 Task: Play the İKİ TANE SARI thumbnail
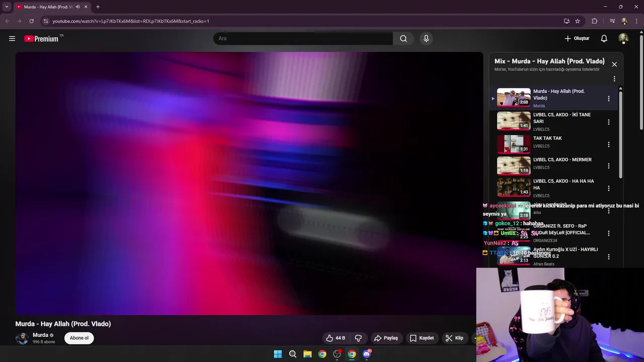pos(514,121)
